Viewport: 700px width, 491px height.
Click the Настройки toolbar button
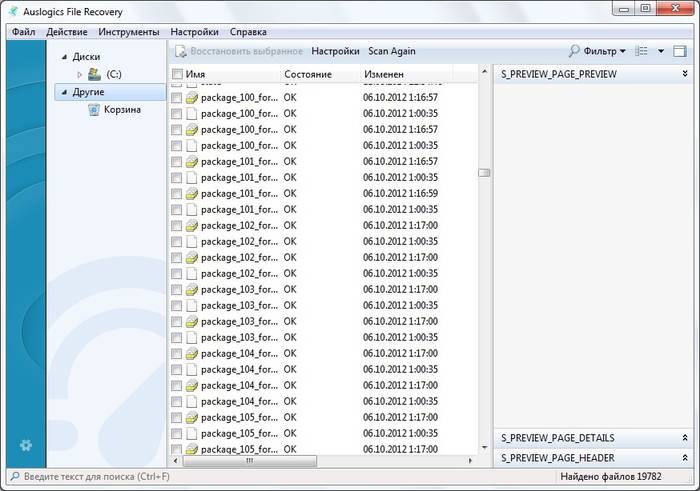[335, 51]
